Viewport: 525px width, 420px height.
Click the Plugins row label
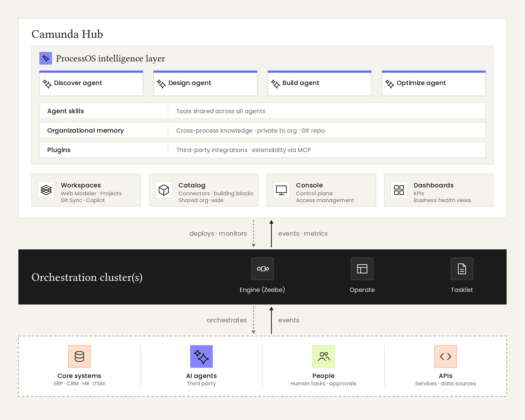click(x=59, y=150)
